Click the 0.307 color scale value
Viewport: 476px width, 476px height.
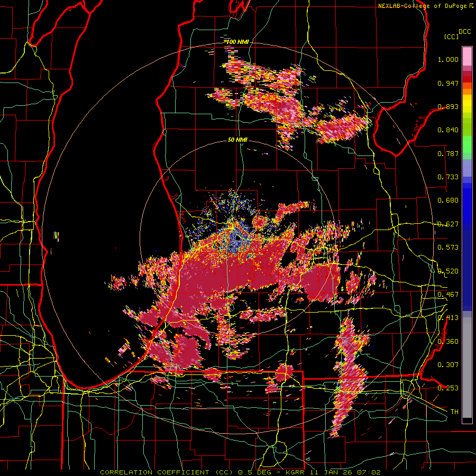(448, 365)
